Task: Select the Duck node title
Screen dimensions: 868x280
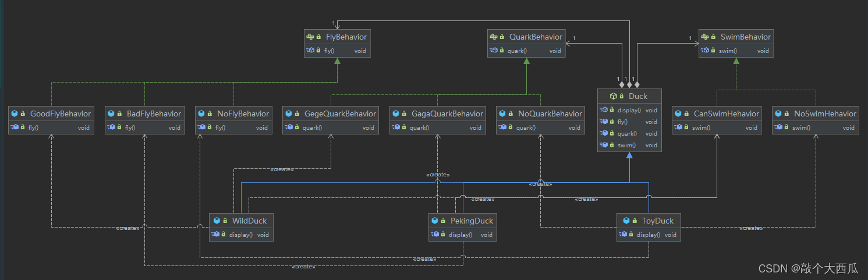Action: point(638,96)
